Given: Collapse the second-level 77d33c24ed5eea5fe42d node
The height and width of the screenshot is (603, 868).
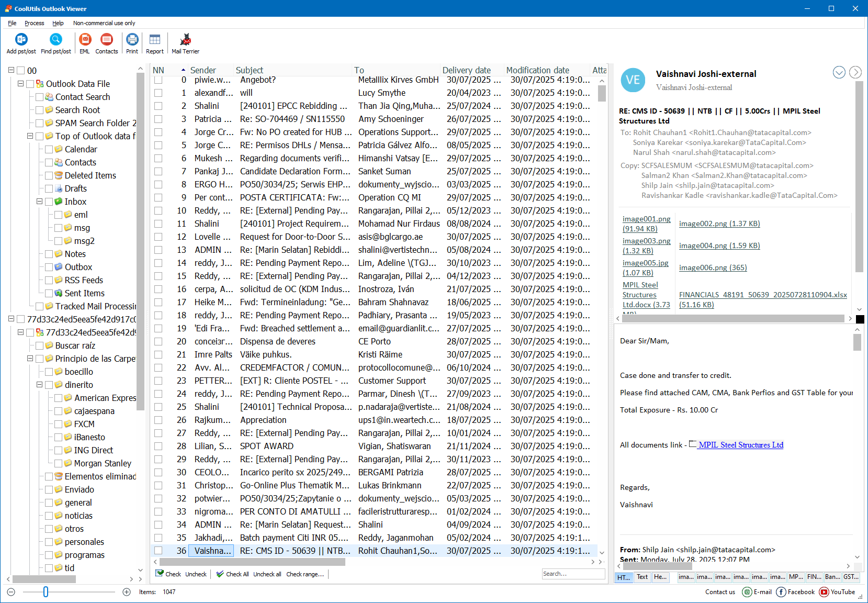Looking at the screenshot, I should [20, 332].
